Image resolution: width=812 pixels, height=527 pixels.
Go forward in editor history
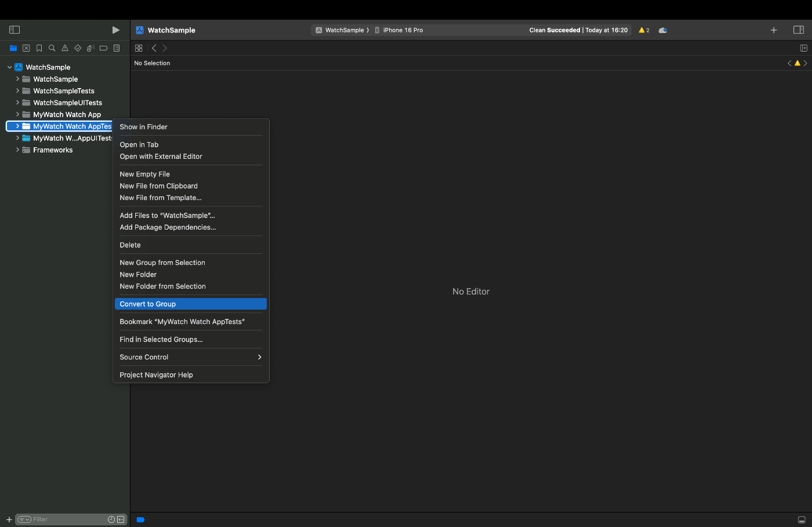click(x=165, y=48)
